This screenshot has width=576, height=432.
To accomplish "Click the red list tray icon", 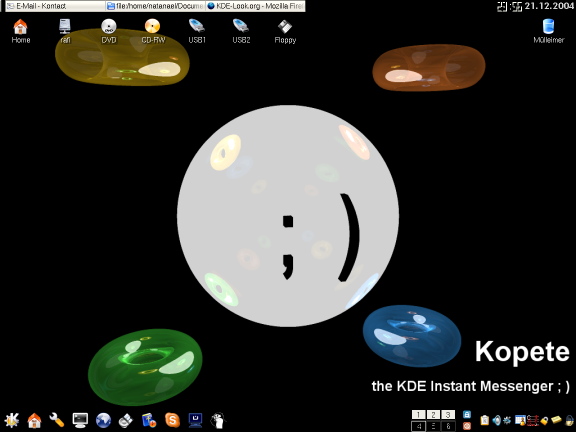I will click(x=532, y=420).
